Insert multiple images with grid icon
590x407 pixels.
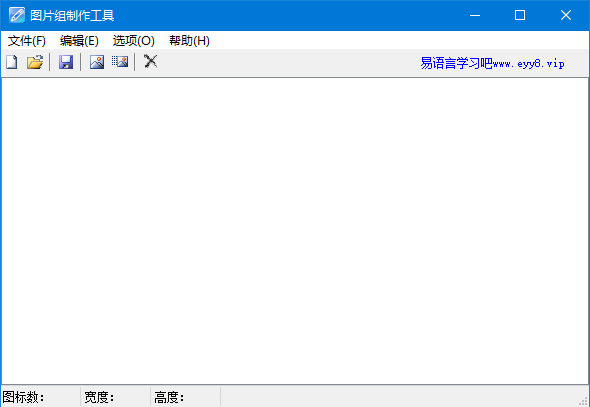click(x=120, y=62)
